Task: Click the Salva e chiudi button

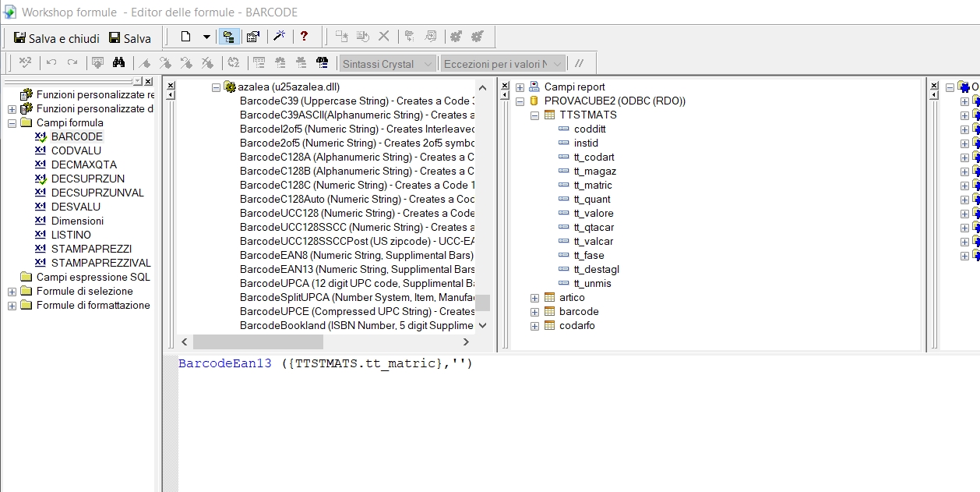Action: tap(57, 38)
